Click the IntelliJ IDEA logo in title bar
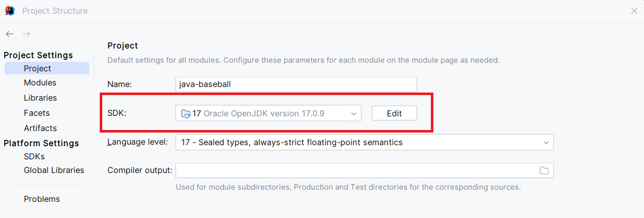 10,11
